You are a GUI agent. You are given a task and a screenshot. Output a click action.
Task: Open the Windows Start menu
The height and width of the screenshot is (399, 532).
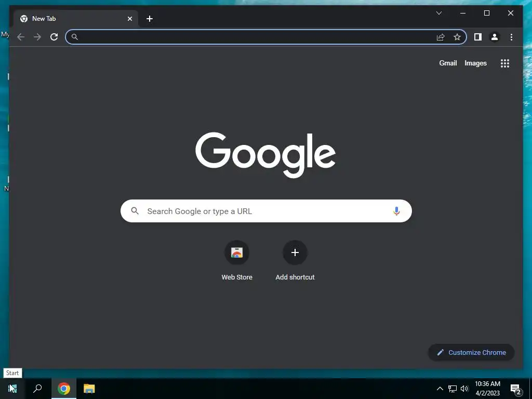point(12,389)
